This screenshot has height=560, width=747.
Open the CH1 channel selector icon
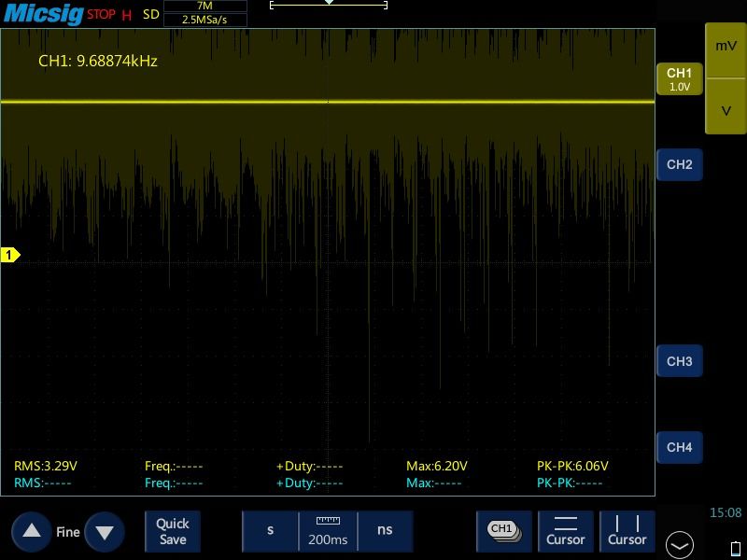tap(504, 531)
